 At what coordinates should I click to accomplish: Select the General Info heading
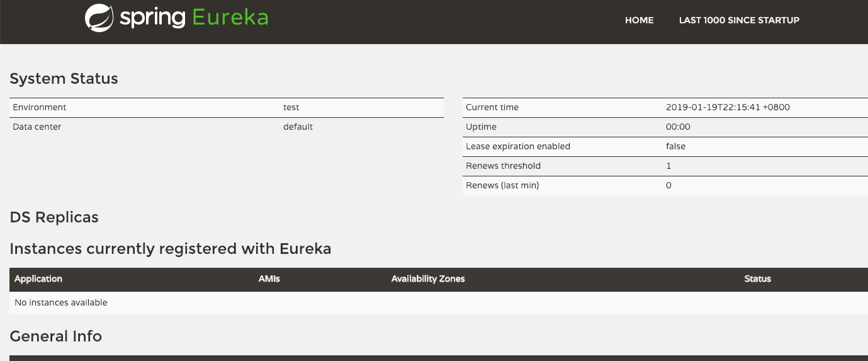[56, 336]
